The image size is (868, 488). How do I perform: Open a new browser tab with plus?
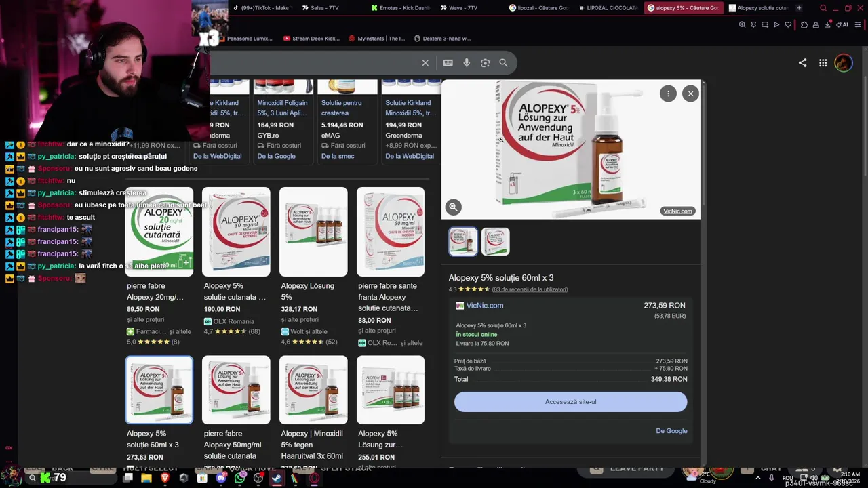(799, 8)
